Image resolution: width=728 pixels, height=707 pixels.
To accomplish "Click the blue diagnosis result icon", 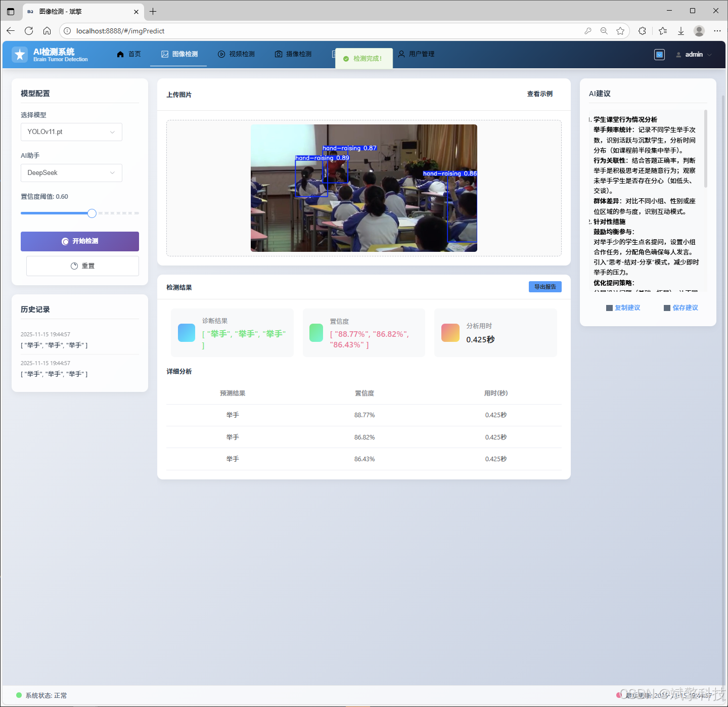I will 187,333.
